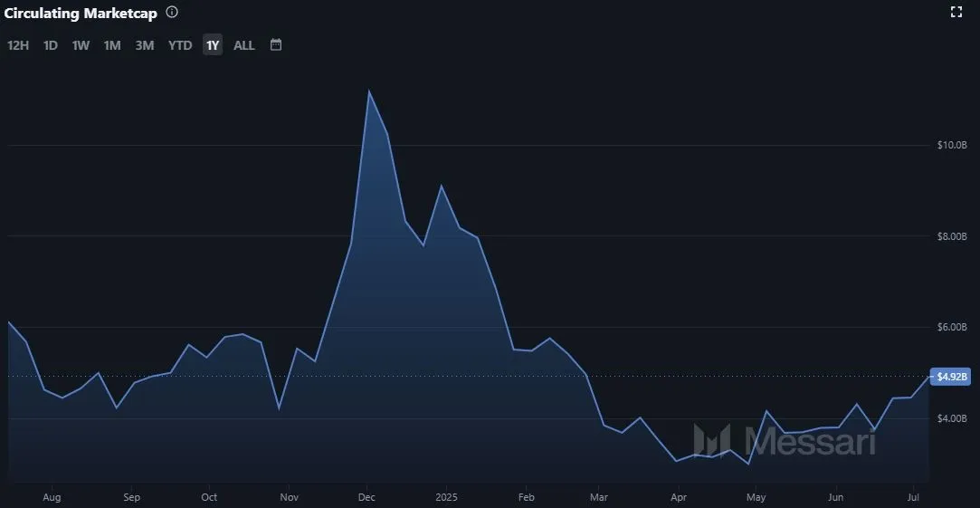Open the calendar date range picker
The width and height of the screenshot is (980, 508).
[x=276, y=45]
